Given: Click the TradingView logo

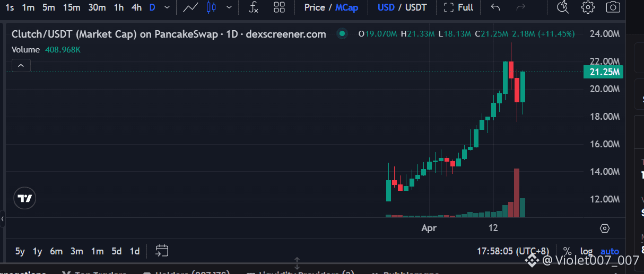Looking at the screenshot, I should point(25,199).
